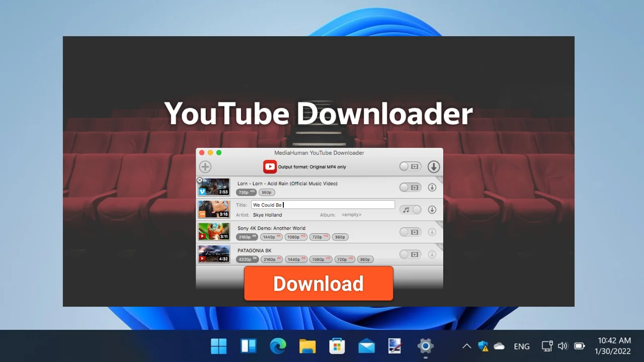644x362 pixels.
Task: Open Widgets from the taskbar
Action: coord(249,346)
